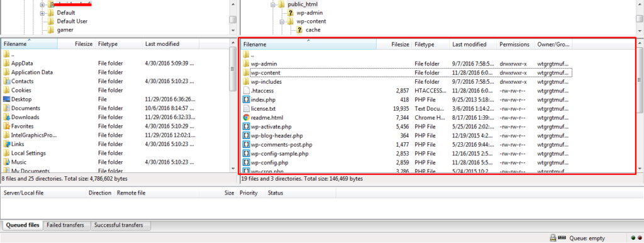Image resolution: width=644 pixels, height=243 pixels.
Task: Open the Successful transfers tab
Action: 119,225
